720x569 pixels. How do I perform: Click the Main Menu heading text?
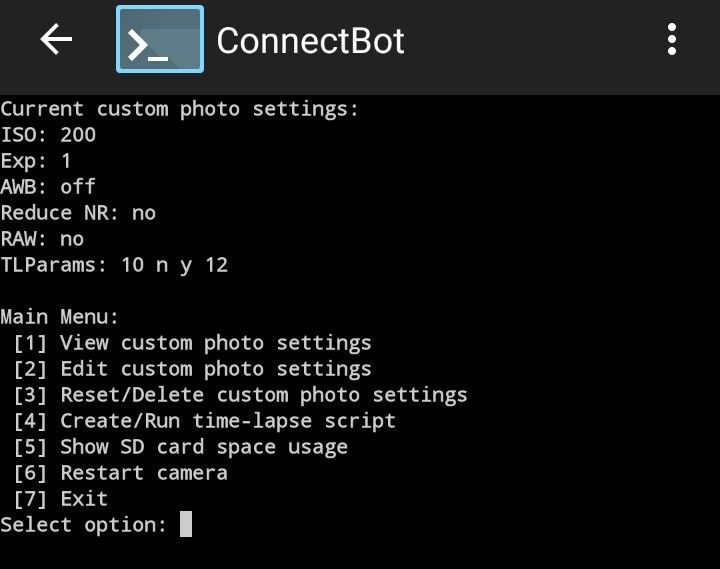(x=60, y=317)
